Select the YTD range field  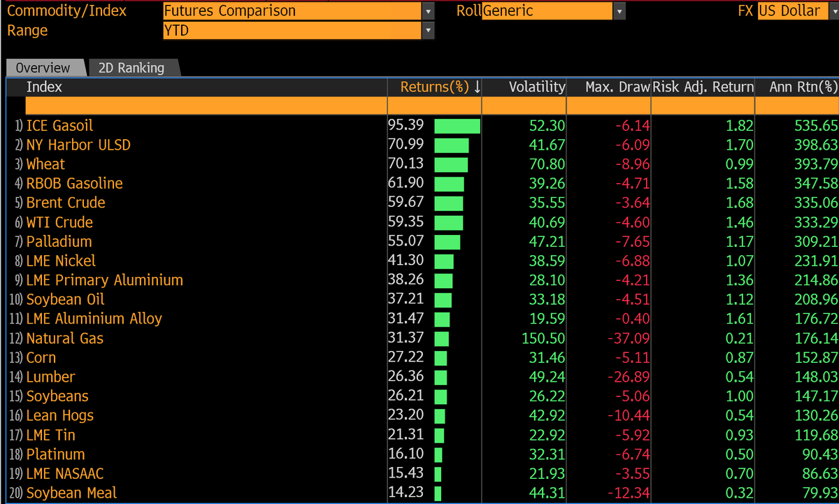click(x=292, y=31)
